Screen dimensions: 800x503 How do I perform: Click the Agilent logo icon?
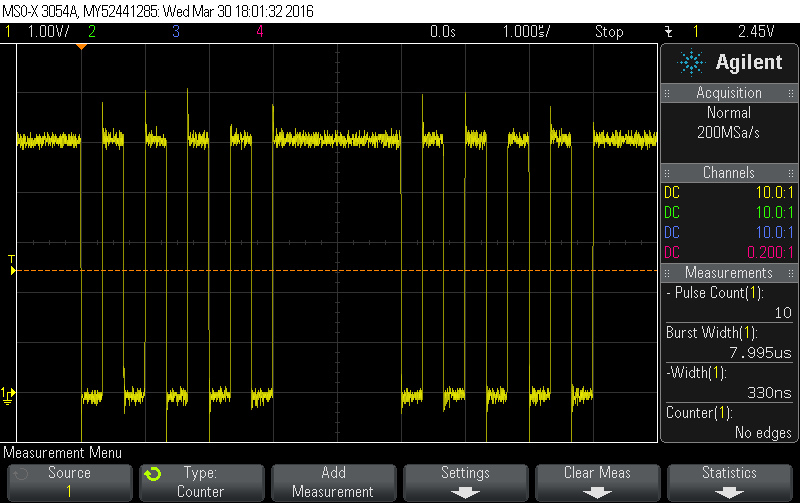(691, 63)
